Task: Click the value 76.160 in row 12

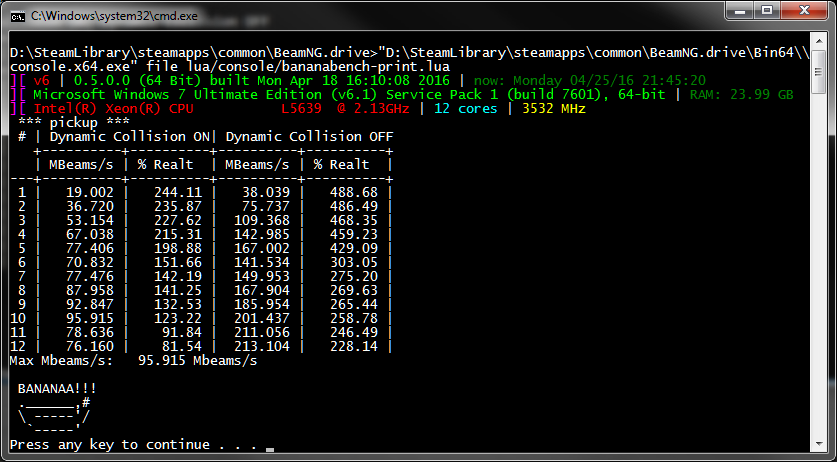Action: coord(90,346)
